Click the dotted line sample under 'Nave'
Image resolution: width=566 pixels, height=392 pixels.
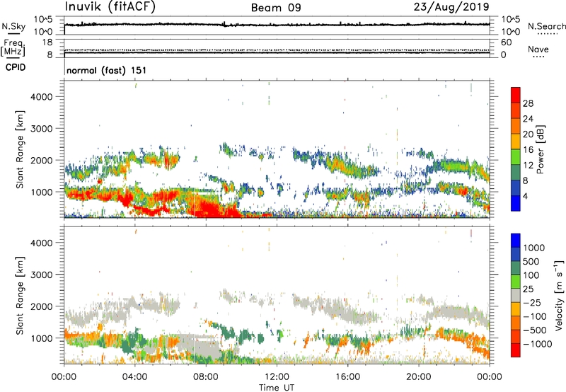538,57
